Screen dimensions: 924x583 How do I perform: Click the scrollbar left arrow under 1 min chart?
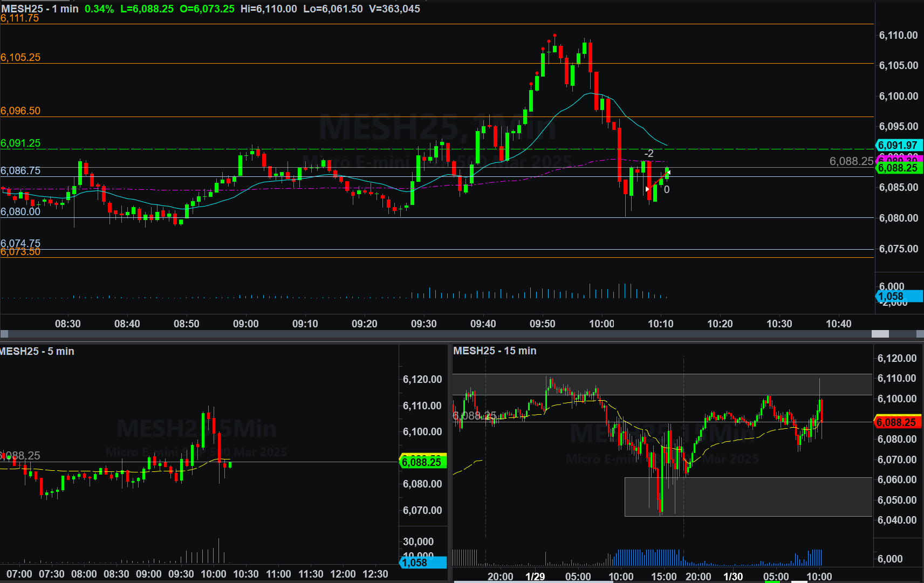(x=4, y=334)
